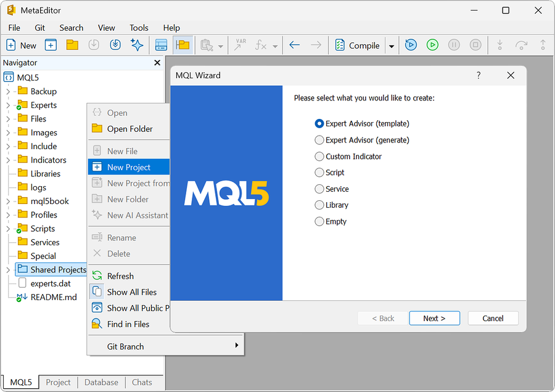Click the wizard help question mark
This screenshot has height=392, width=555.
479,75
